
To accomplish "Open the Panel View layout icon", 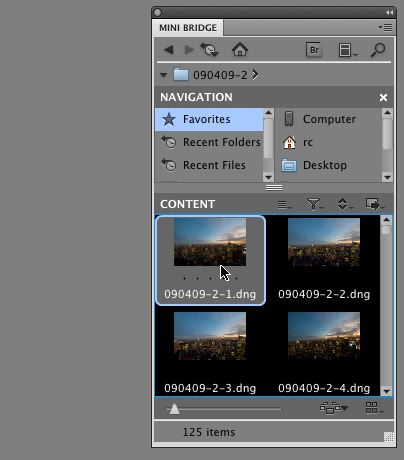I will 348,50.
